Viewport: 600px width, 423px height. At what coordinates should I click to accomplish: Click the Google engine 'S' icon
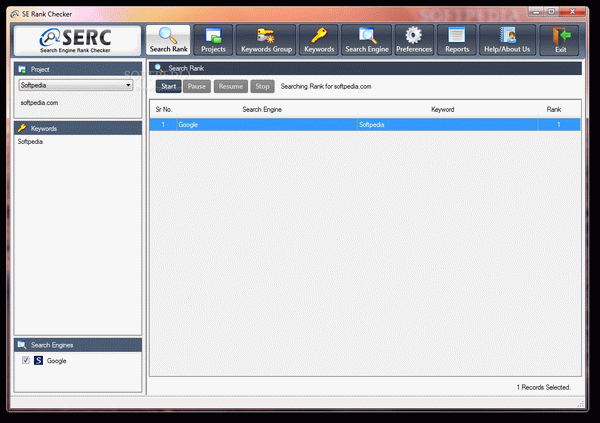point(38,360)
